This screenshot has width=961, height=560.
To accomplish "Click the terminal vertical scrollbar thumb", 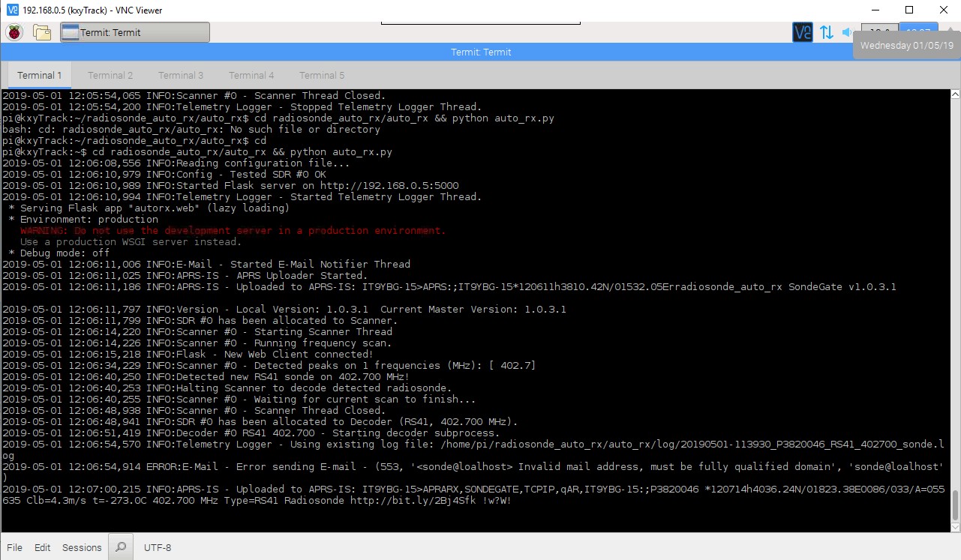I will click(955, 505).
